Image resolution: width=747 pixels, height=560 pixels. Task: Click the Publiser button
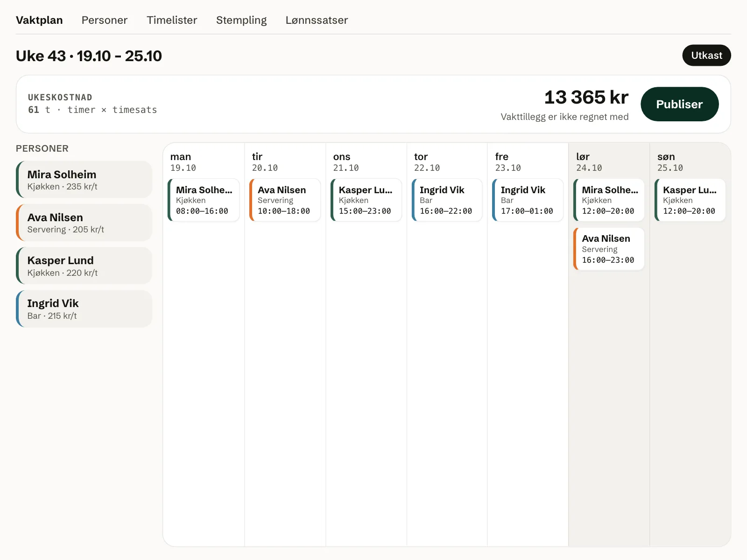pyautogui.click(x=679, y=104)
